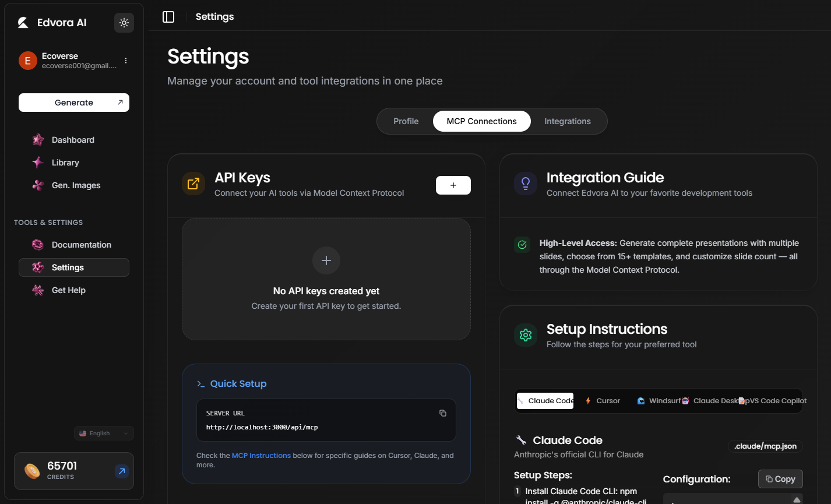Click the Gen. Images flower icon
The image size is (831, 504).
point(38,185)
